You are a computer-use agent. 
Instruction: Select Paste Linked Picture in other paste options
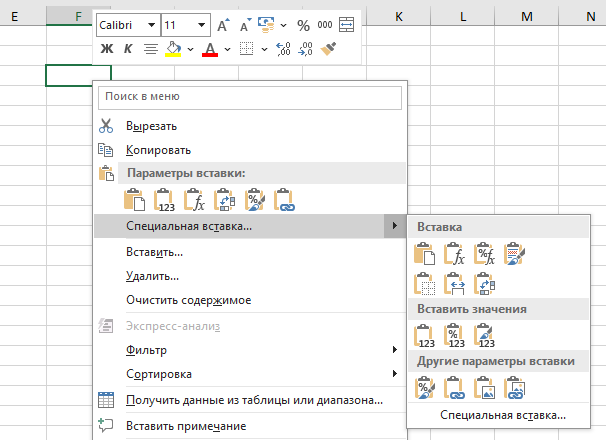516,386
